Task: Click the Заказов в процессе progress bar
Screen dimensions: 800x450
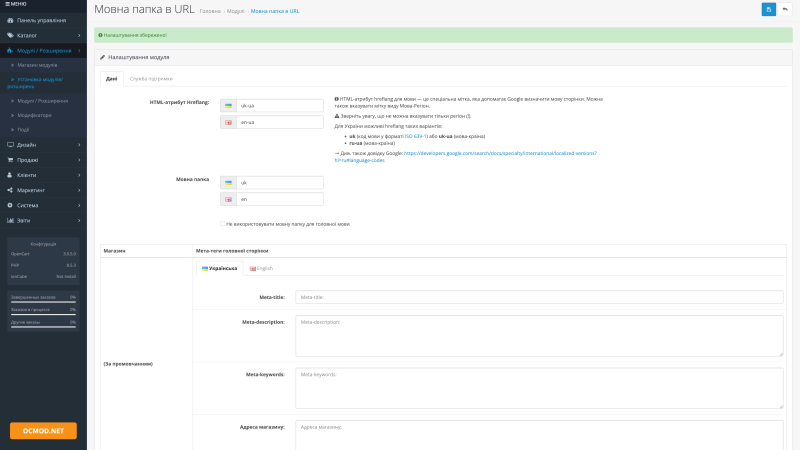Action: click(x=43, y=314)
